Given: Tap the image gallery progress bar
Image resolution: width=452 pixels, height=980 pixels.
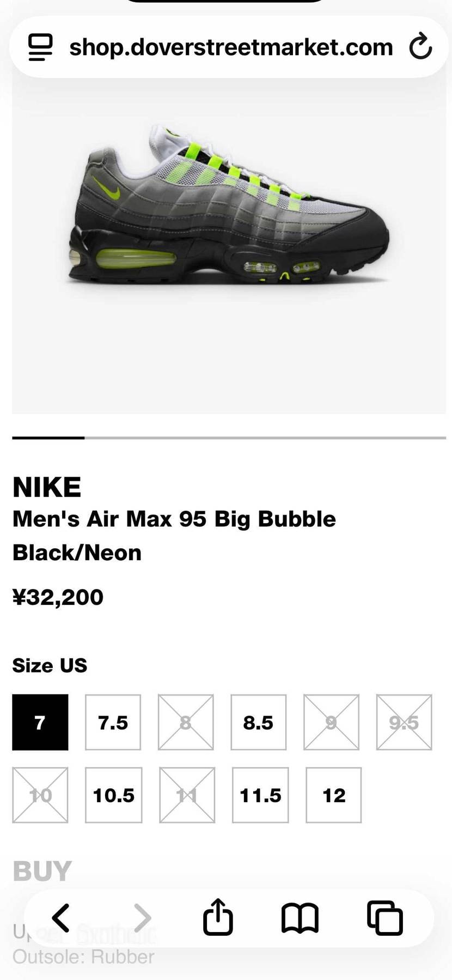Looking at the screenshot, I should (x=229, y=438).
